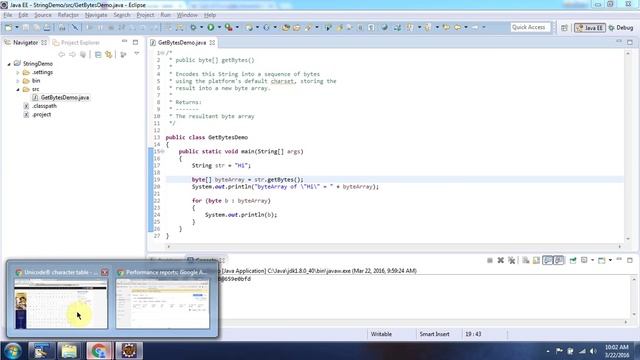Toggle the Java EE perspective button
640x360 pixels.
[589, 28]
